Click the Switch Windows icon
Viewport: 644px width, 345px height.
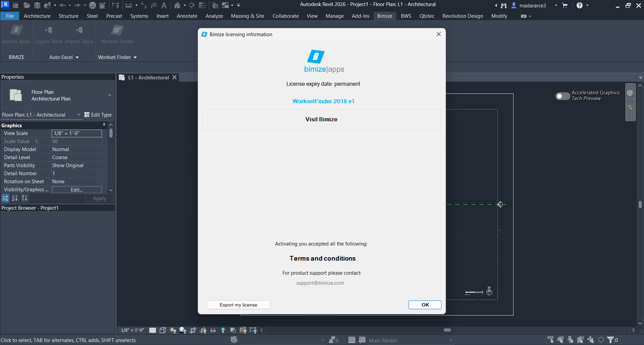(x=225, y=5)
